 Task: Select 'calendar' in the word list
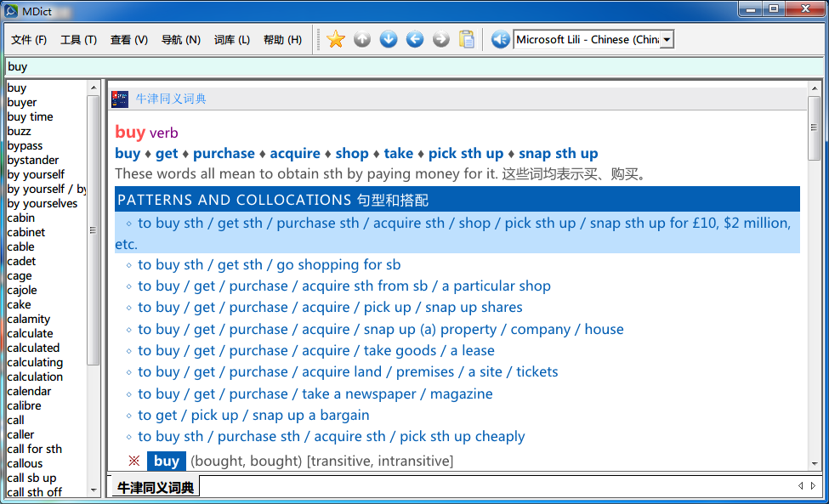coord(29,391)
